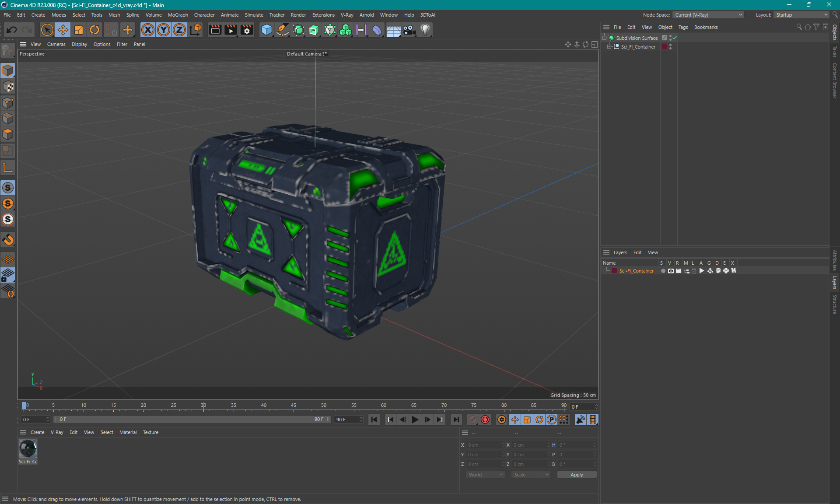Toggle the Subdivision Surface checkbox
Image resolution: width=840 pixels, height=504 pixels.
(x=674, y=37)
